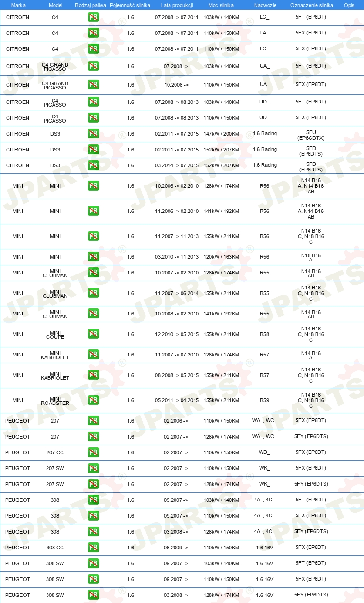Click fuel icon for C4 Picasso 103kW row
The width and height of the screenshot is (364, 603).
(x=93, y=102)
